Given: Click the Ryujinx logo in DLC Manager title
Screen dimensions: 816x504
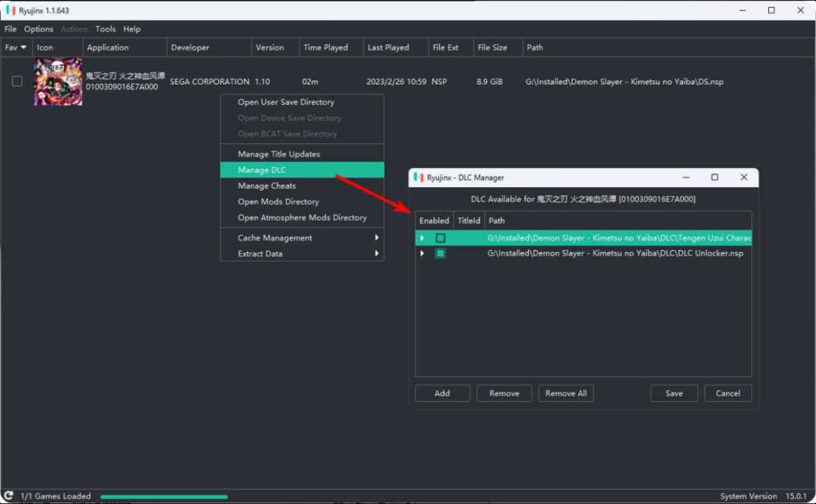Looking at the screenshot, I should click(x=418, y=178).
